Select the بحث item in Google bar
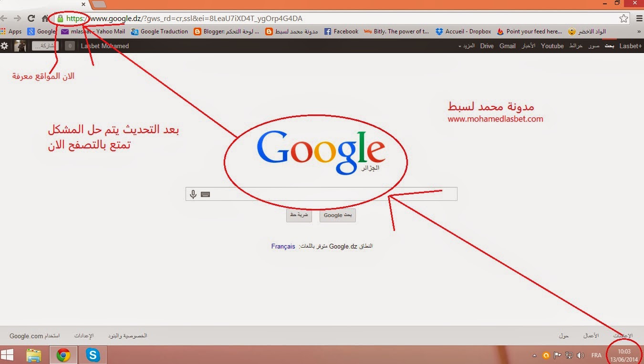Screen dimensions: 644x364 pos(609,46)
